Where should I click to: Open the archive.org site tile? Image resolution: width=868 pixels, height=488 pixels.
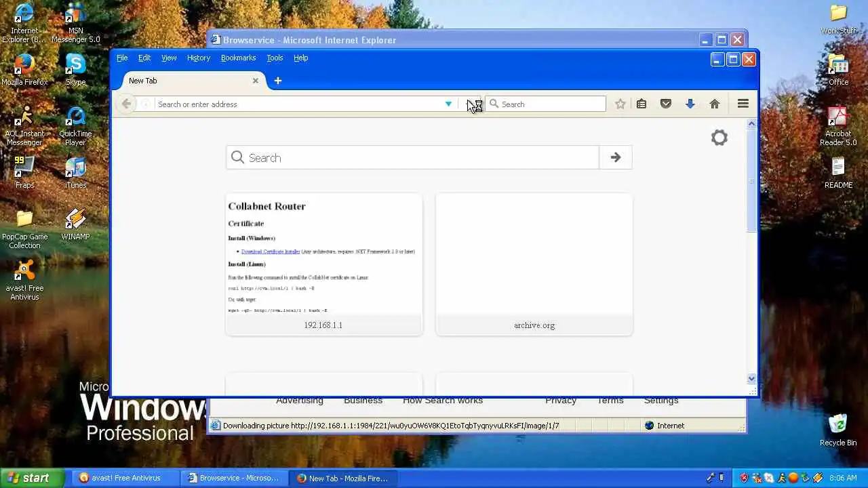pos(534,264)
